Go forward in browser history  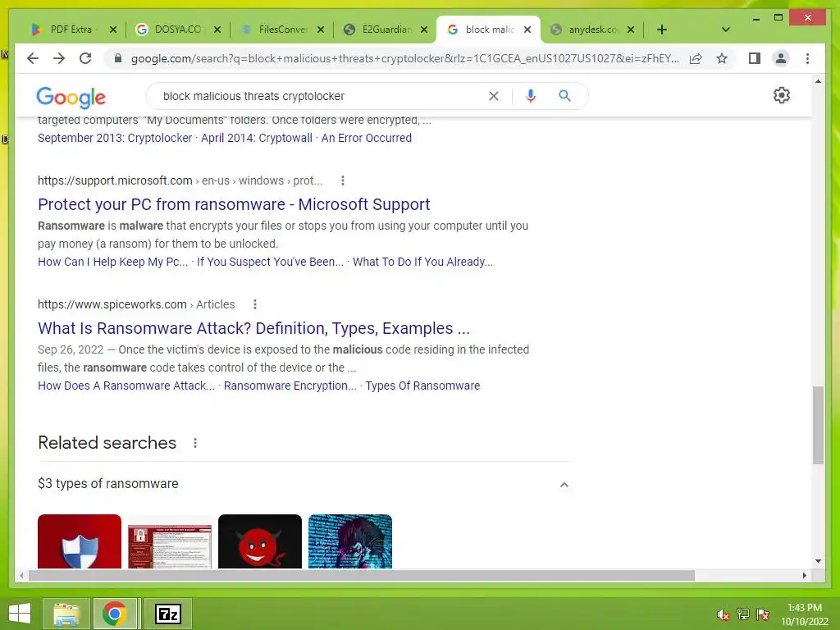tap(59, 58)
